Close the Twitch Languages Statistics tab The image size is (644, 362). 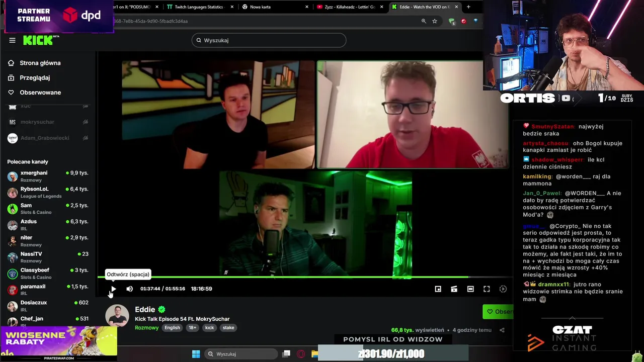[232, 7]
